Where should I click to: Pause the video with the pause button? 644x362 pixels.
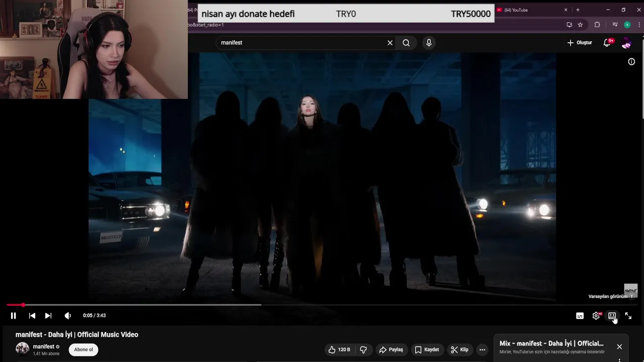[x=14, y=316]
